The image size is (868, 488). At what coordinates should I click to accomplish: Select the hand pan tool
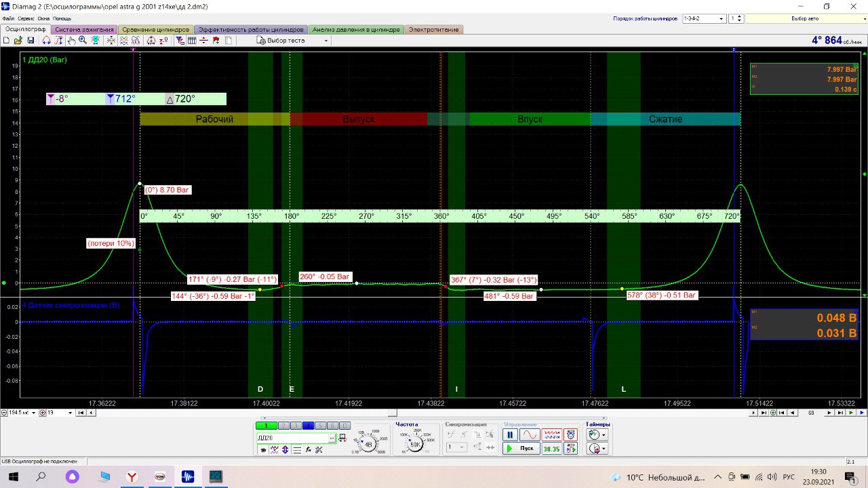coord(71,41)
